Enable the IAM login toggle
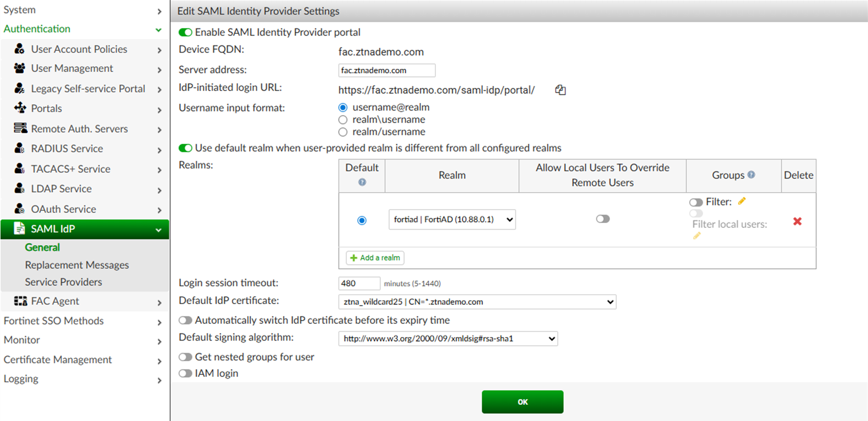 [x=185, y=373]
